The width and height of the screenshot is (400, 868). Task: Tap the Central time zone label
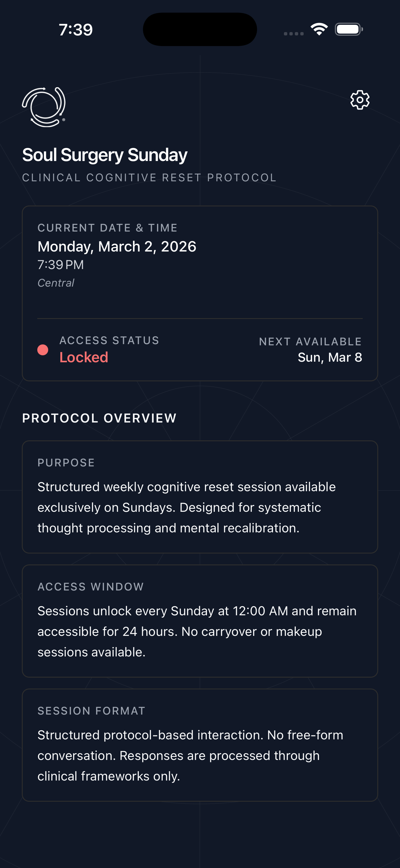tap(56, 283)
